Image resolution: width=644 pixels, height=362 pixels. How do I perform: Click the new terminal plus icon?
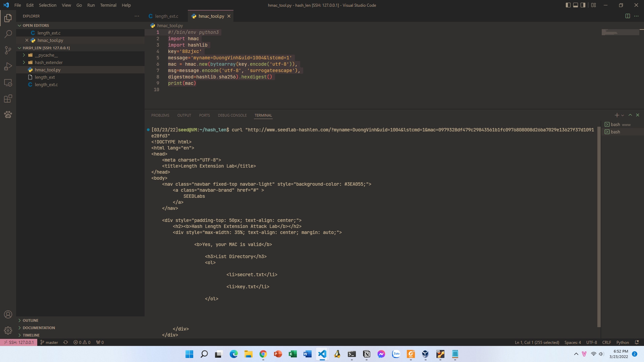(616, 115)
